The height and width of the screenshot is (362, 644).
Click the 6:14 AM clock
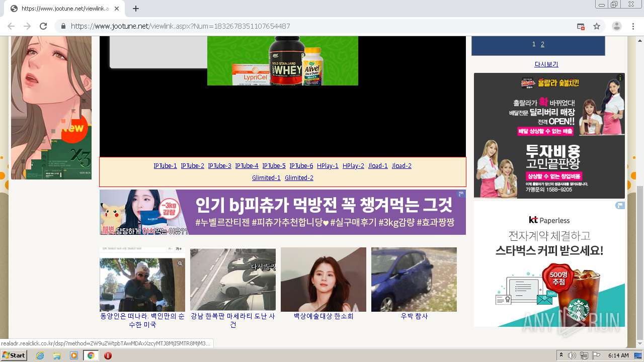(x=619, y=355)
